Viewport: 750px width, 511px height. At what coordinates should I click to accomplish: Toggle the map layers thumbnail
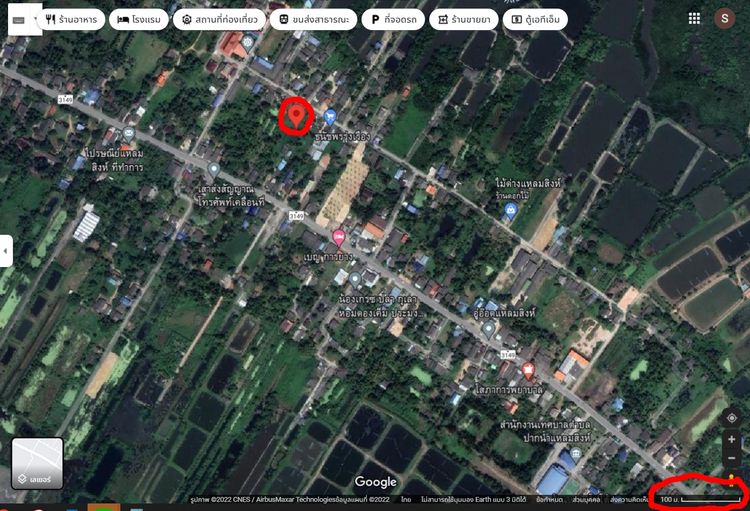coord(37,463)
